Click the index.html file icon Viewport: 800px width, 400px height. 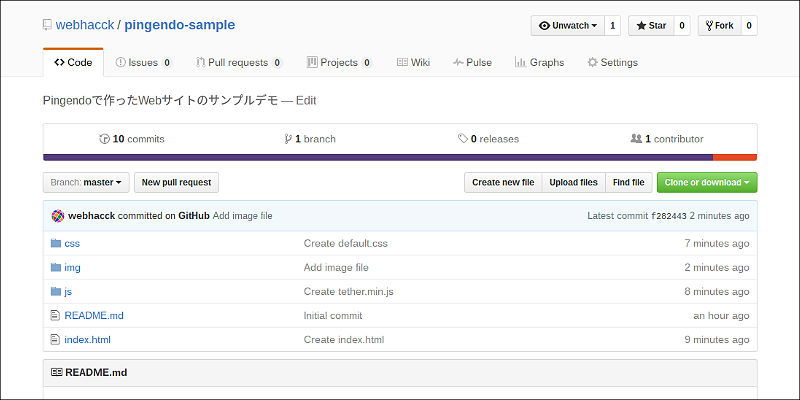coord(56,339)
